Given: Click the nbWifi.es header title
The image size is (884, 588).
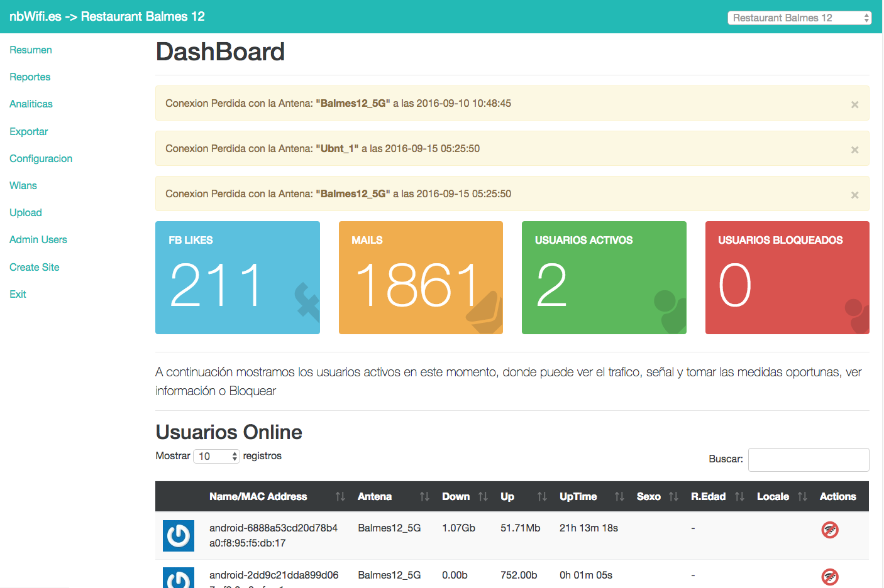Looking at the screenshot, I should 107,16.
